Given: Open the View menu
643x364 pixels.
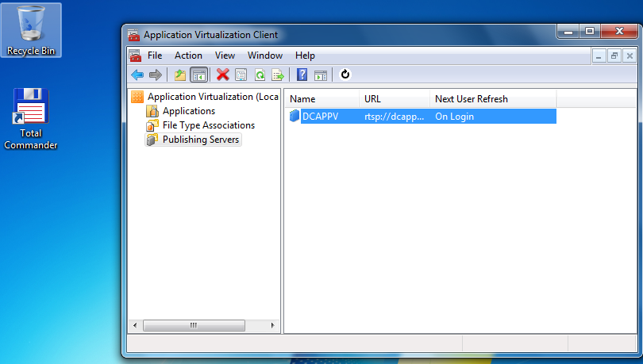Looking at the screenshot, I should 225,56.
